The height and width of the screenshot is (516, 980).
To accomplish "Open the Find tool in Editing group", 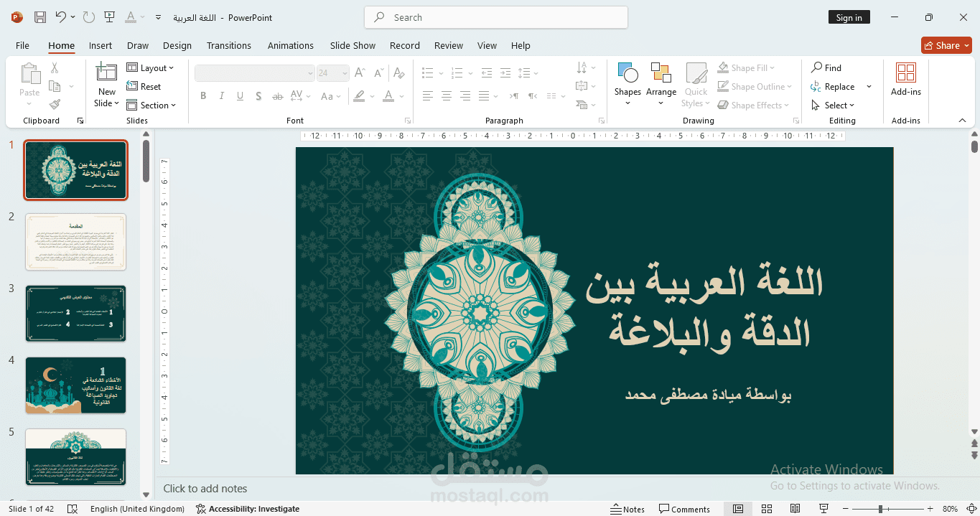I will pos(826,67).
